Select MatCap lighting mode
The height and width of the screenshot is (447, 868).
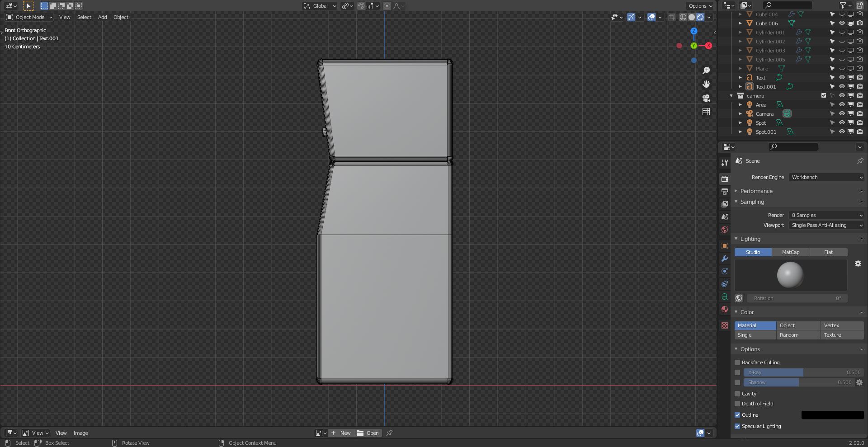click(790, 252)
